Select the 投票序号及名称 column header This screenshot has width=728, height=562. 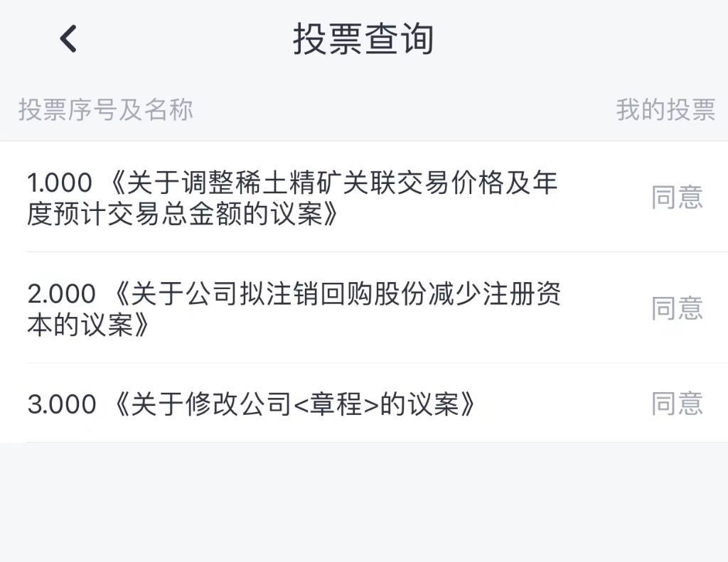click(x=106, y=110)
